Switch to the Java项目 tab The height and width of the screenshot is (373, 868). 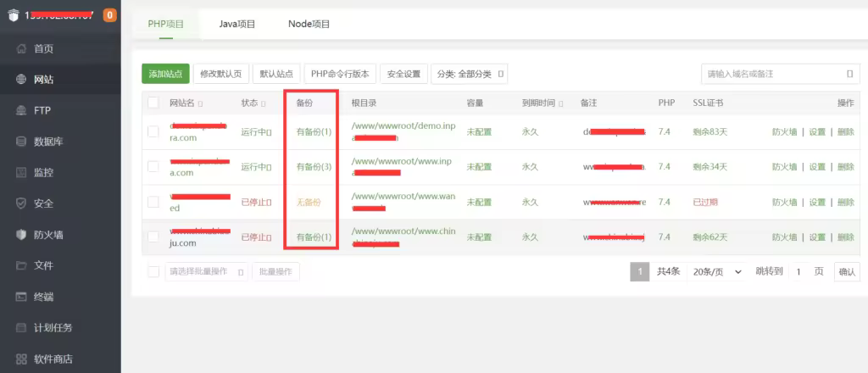click(237, 24)
